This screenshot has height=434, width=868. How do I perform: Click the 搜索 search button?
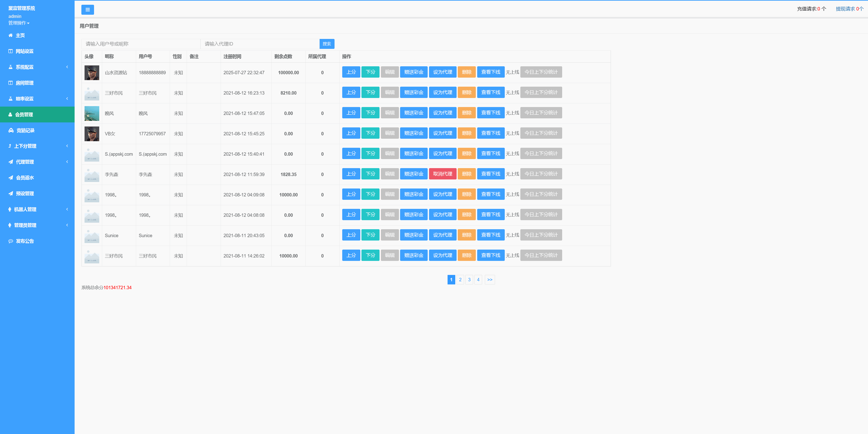[x=326, y=43]
